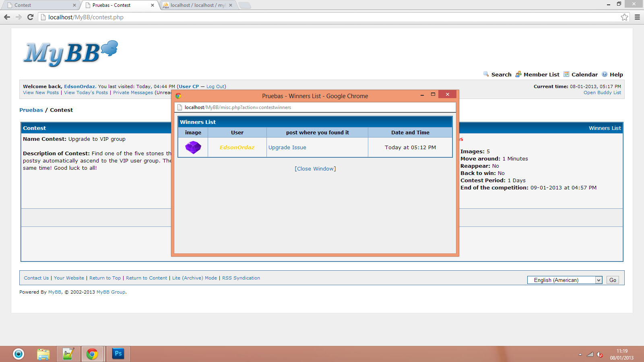Switch to the localhost phpMyAdmin tab
644x362 pixels.
(197, 5)
